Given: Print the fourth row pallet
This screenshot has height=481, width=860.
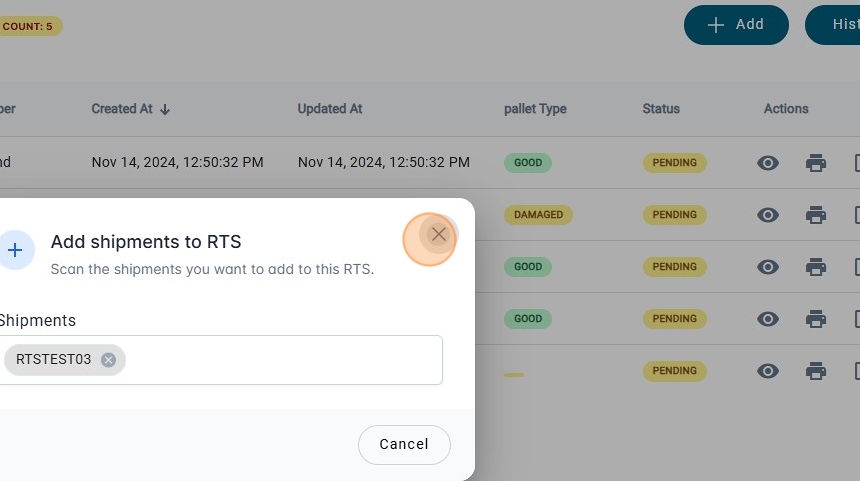Looking at the screenshot, I should coord(816,319).
